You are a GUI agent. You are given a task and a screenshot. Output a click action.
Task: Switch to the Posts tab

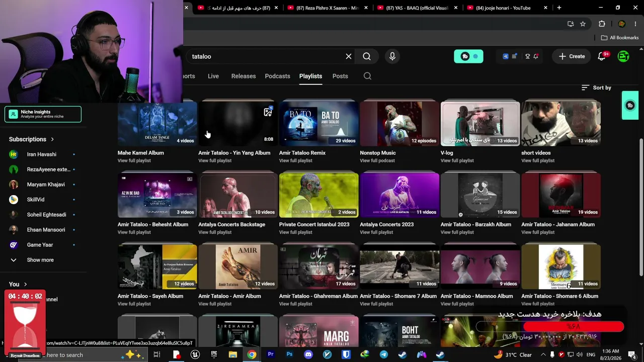[x=340, y=76]
